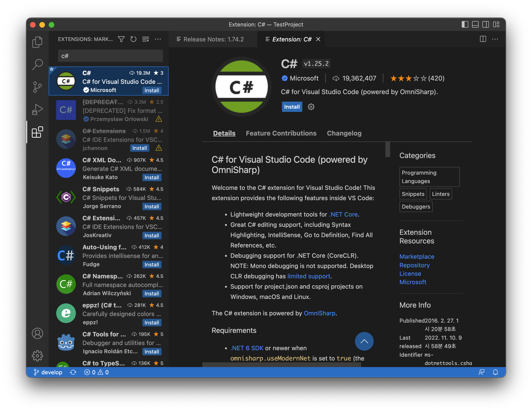Click the extensions search input field
This screenshot has height=412, width=532.
point(110,56)
